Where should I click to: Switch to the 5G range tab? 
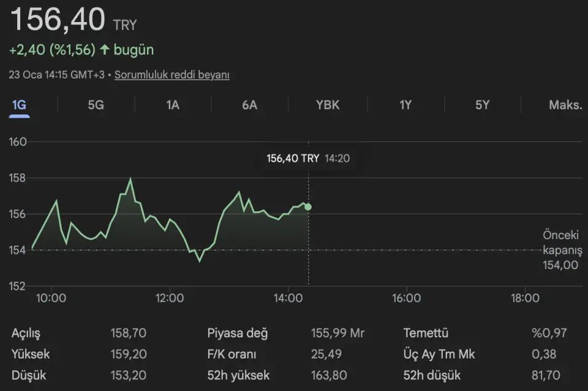96,105
